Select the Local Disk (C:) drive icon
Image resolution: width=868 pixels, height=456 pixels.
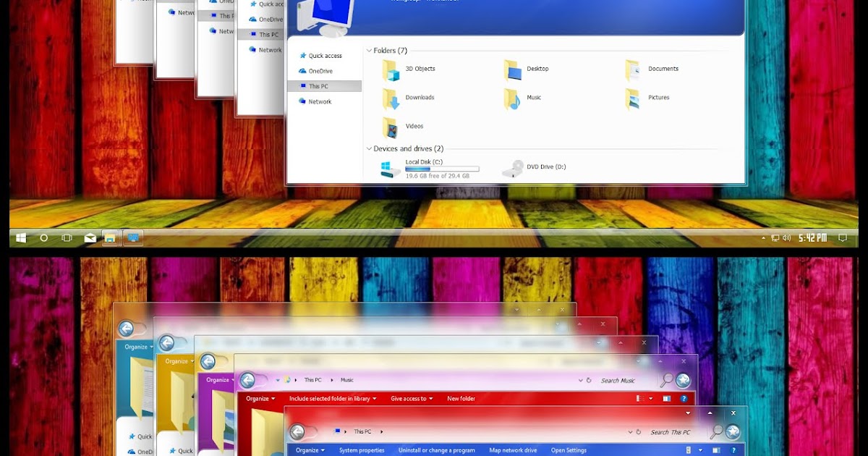click(x=391, y=169)
